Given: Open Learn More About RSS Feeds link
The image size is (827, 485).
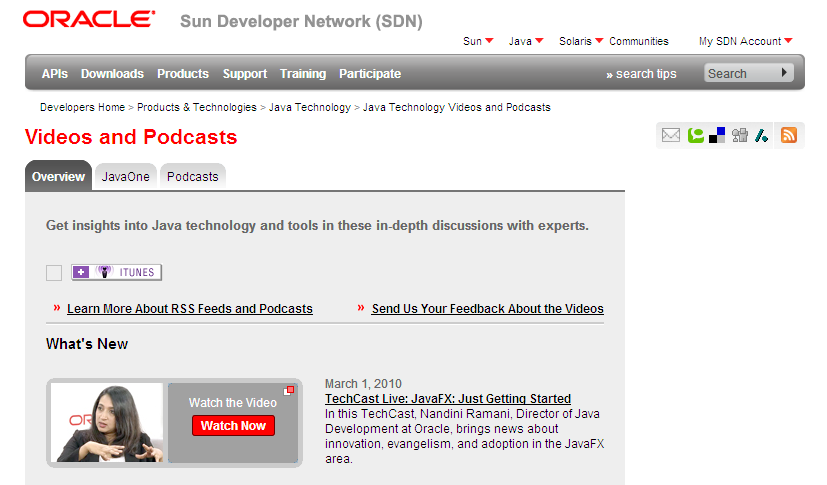Looking at the screenshot, I should [x=189, y=309].
